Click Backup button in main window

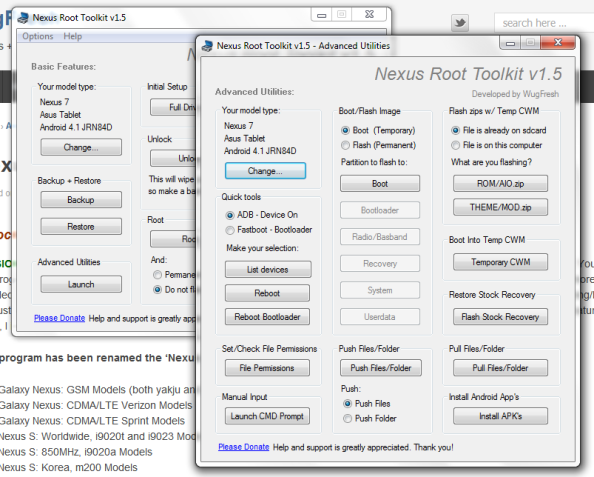tap(81, 200)
